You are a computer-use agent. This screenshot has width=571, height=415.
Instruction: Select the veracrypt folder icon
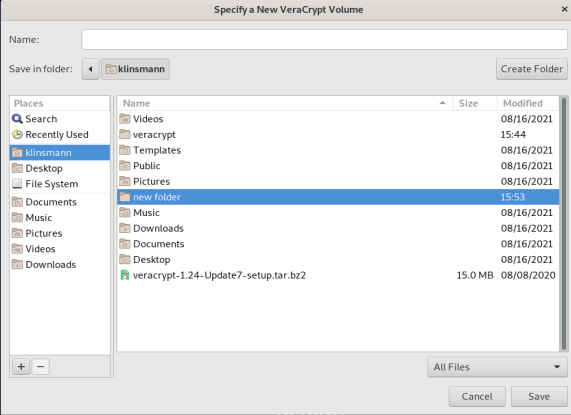click(125, 134)
